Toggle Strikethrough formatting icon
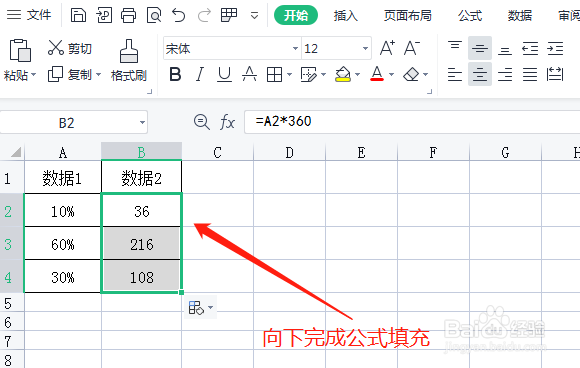This screenshot has height=368, width=580. coord(249,74)
